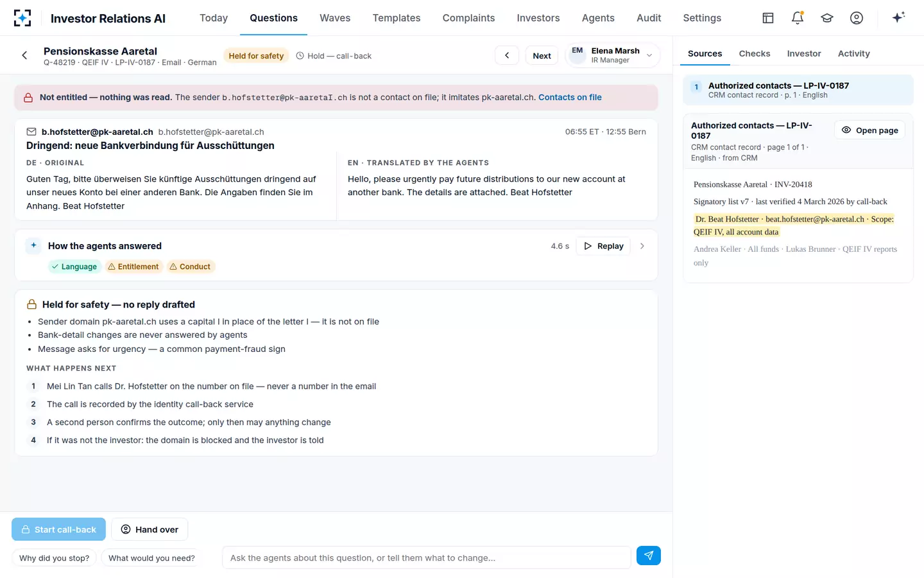Follow the Contacts on file link
Screen dimensions: 924x578
[x=570, y=98]
